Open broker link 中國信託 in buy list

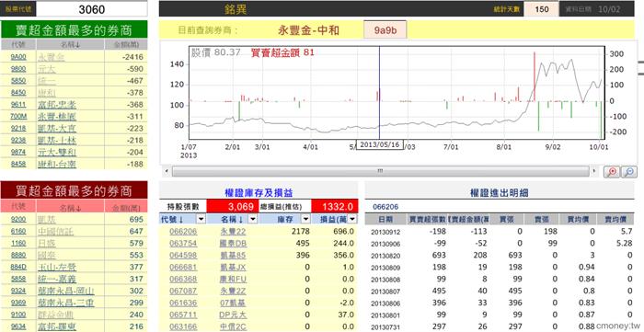[x=55, y=232]
